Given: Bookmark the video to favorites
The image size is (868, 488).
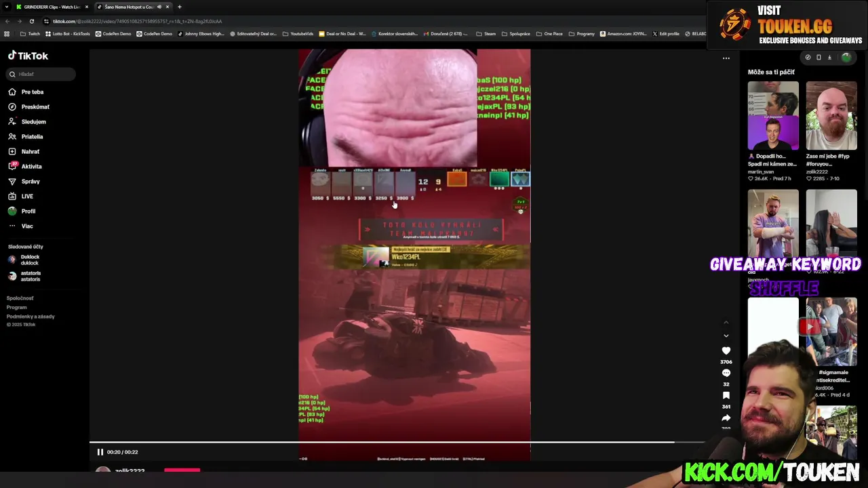Looking at the screenshot, I should point(726,395).
